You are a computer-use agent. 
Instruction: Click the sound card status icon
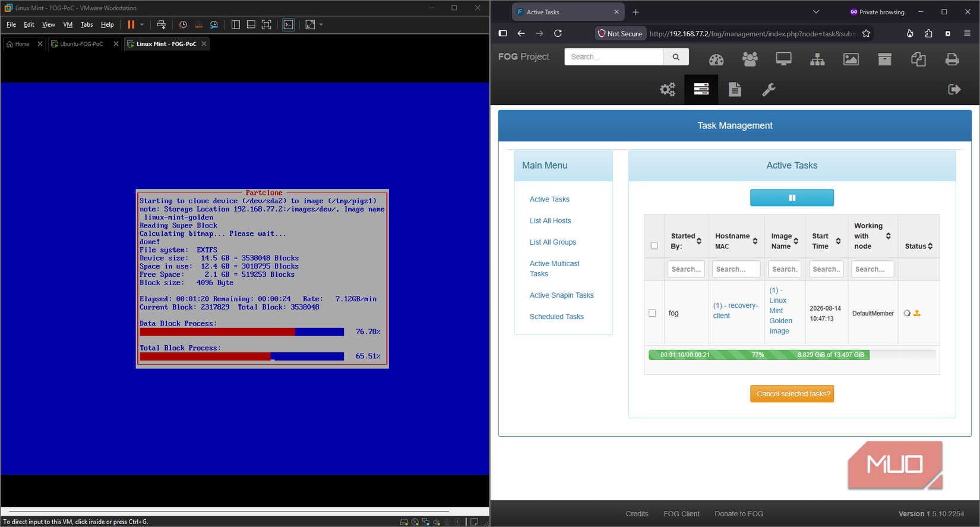437,522
